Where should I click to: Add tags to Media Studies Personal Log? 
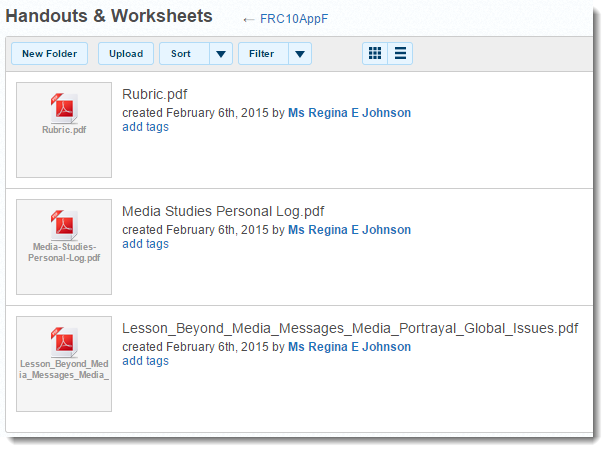(x=145, y=244)
